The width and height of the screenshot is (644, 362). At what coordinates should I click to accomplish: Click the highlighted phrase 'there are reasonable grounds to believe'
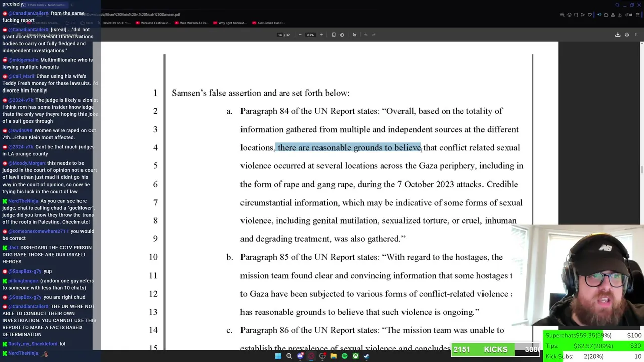(349, 147)
